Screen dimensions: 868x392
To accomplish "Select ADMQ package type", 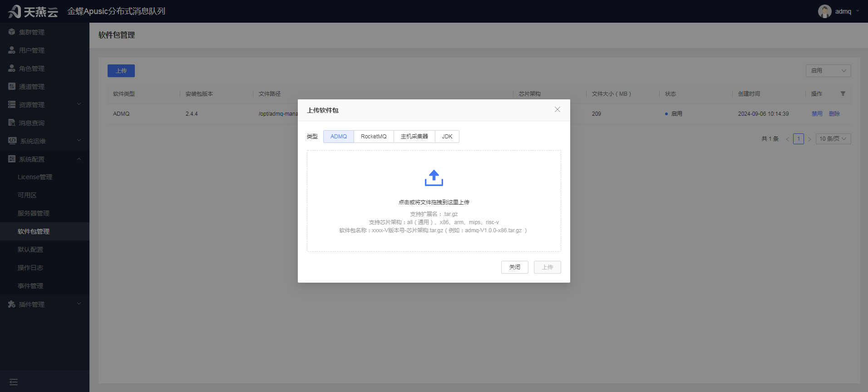I will coord(339,137).
